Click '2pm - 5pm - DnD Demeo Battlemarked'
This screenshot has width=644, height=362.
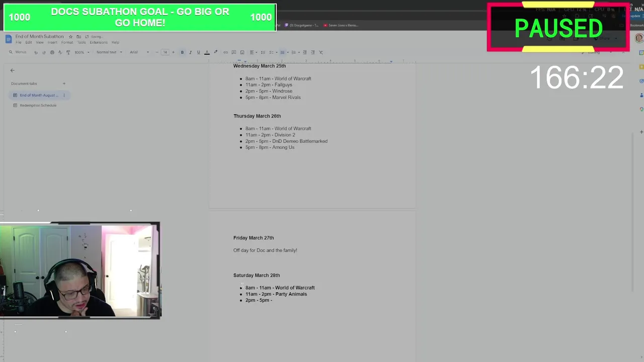286,141
